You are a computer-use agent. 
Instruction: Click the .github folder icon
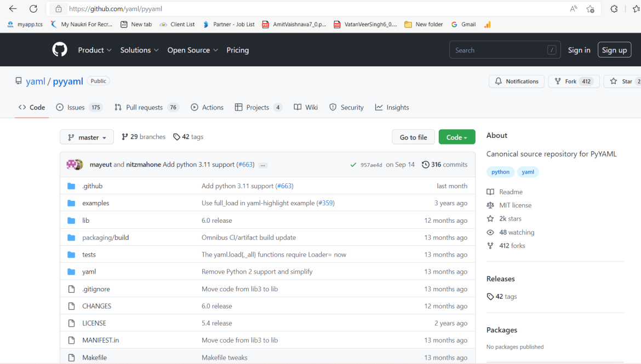[71, 186]
